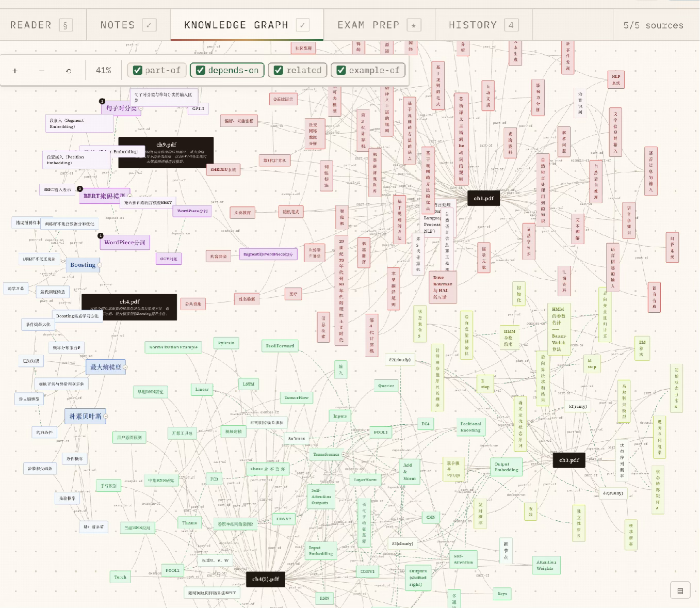This screenshot has height=608, width=700.
Task: Click the NLP系统 node
Action: 616,80
